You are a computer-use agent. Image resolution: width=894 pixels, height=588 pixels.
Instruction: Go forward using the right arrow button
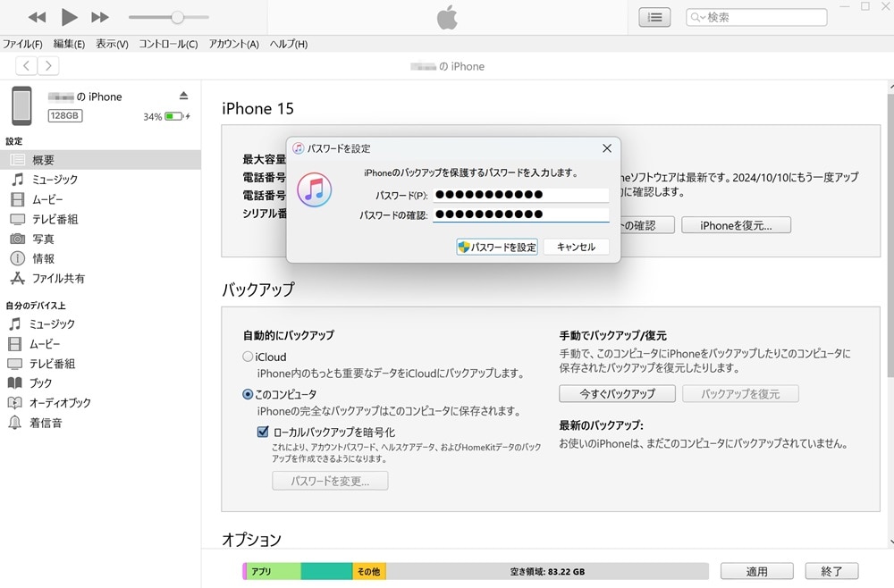coord(48,65)
